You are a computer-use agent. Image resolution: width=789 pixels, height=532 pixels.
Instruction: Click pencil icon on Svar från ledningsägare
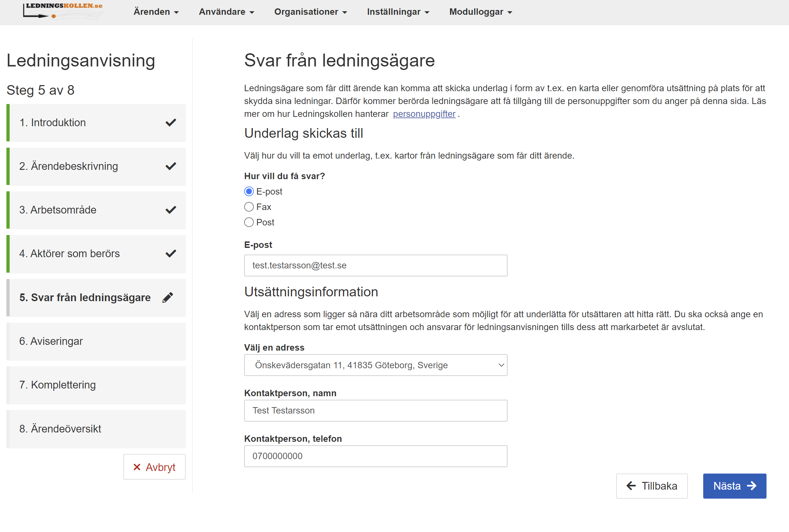point(168,298)
